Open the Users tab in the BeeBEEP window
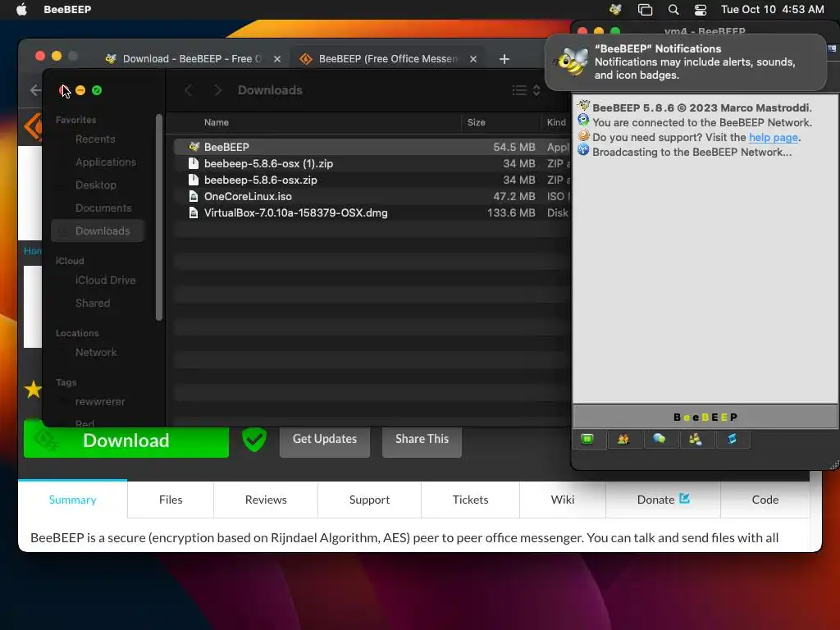 point(623,440)
